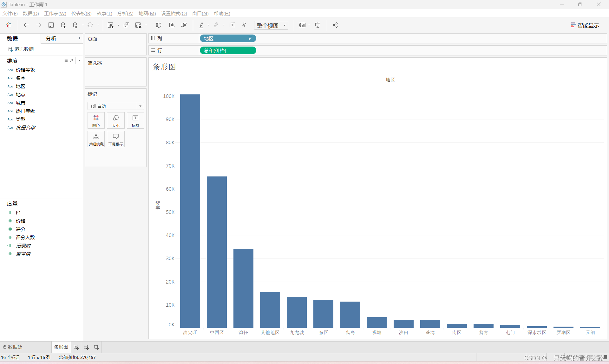Duplicate the current sheet
The height and width of the screenshot is (364, 609).
(x=126, y=25)
